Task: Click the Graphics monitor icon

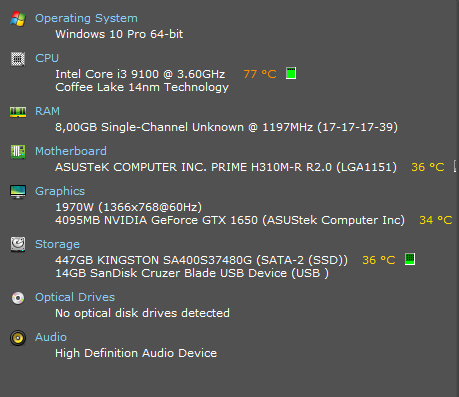Action: pyautogui.click(x=18, y=192)
